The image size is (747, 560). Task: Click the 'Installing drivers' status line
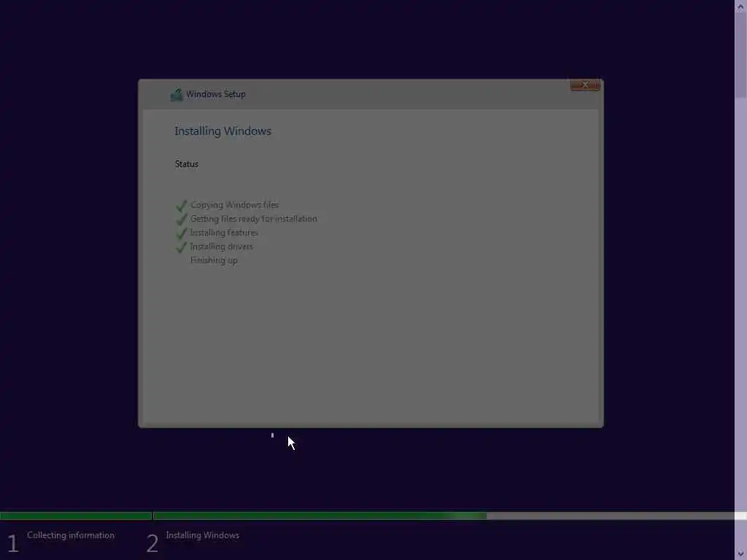click(222, 246)
